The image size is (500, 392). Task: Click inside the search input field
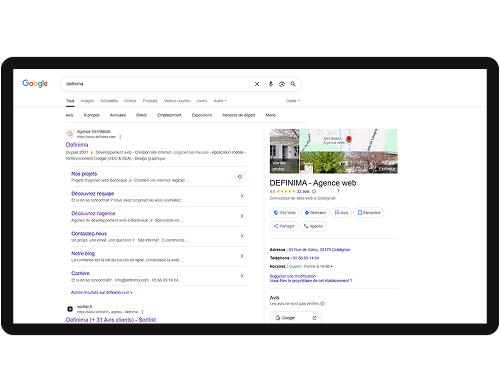157,84
